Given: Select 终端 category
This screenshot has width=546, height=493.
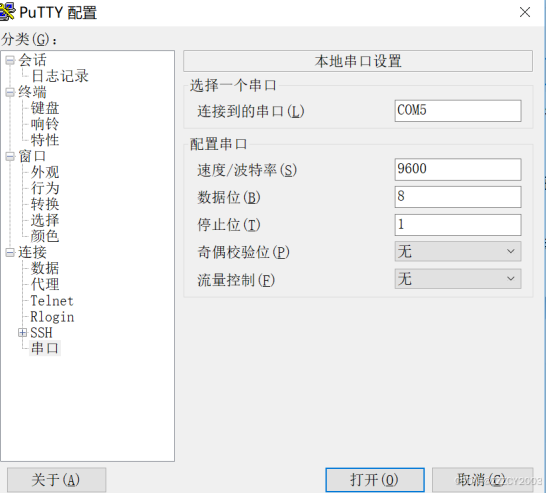Looking at the screenshot, I should pos(32,92).
